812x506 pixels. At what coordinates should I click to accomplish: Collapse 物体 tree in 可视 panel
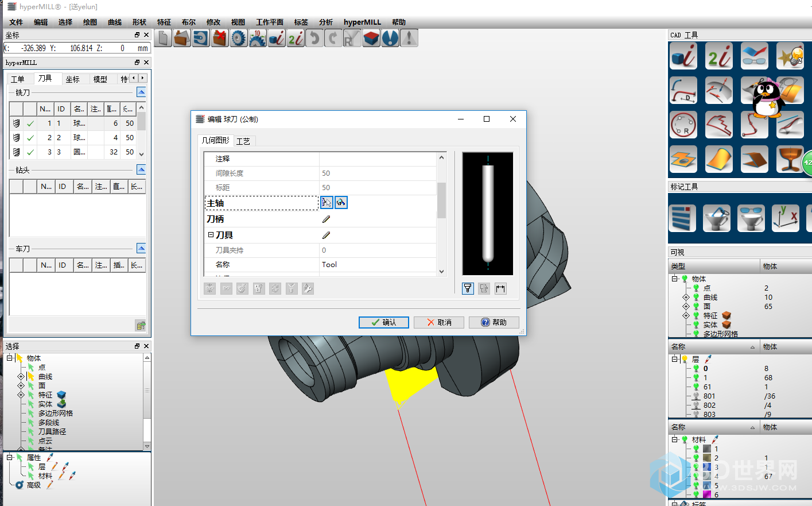675,279
